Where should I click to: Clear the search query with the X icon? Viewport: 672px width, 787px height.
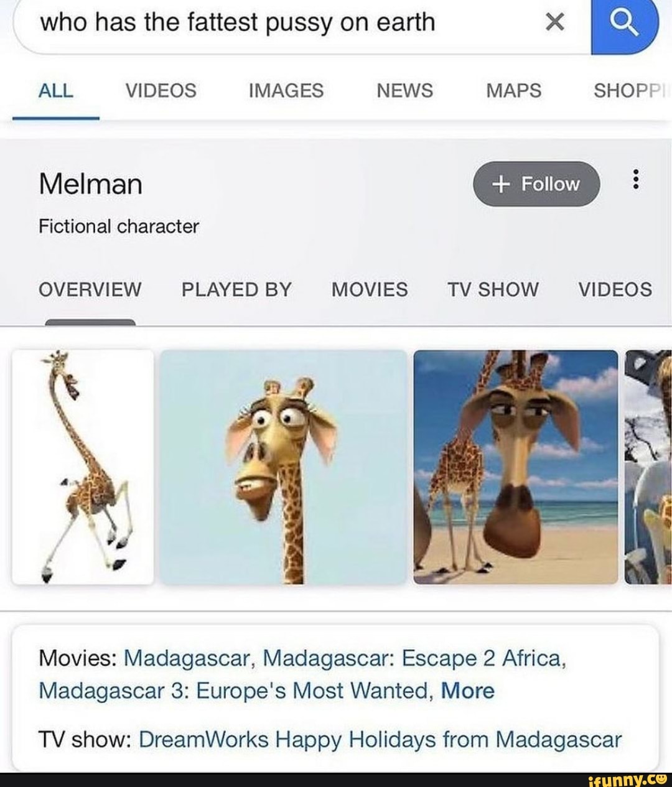(x=554, y=23)
